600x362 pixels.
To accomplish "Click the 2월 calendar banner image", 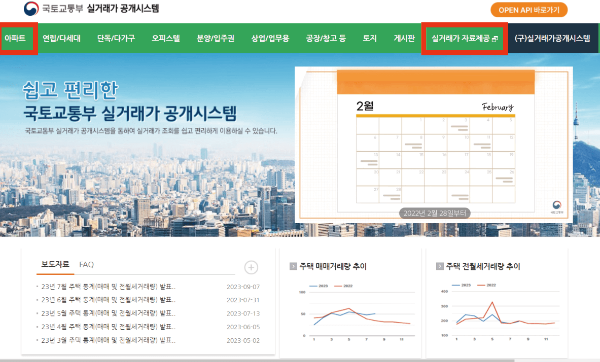I will pyautogui.click(x=434, y=145).
